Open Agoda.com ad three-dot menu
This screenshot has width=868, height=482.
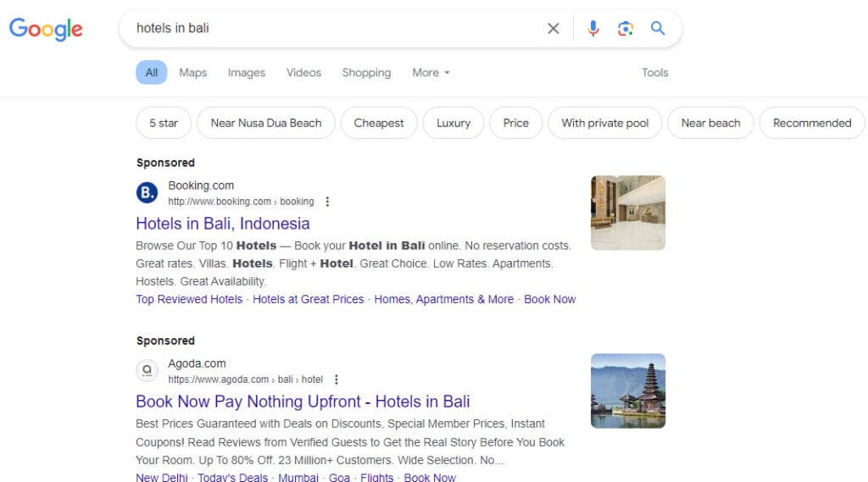tap(337, 380)
